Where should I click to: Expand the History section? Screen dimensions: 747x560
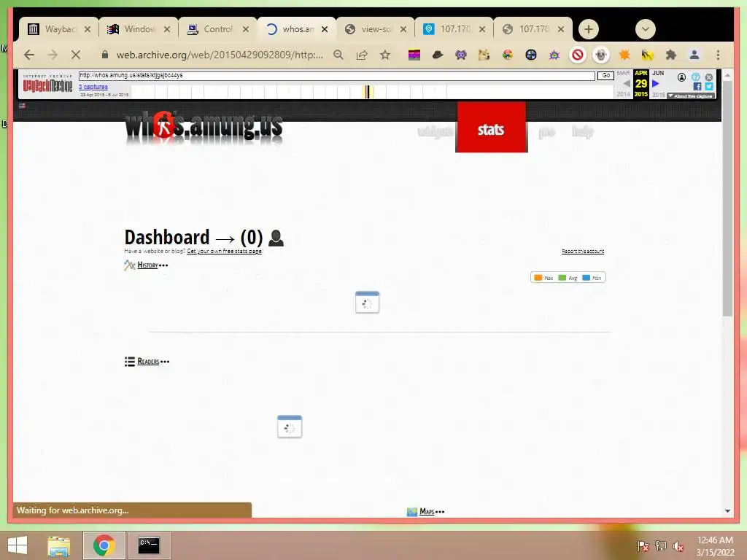(146, 265)
